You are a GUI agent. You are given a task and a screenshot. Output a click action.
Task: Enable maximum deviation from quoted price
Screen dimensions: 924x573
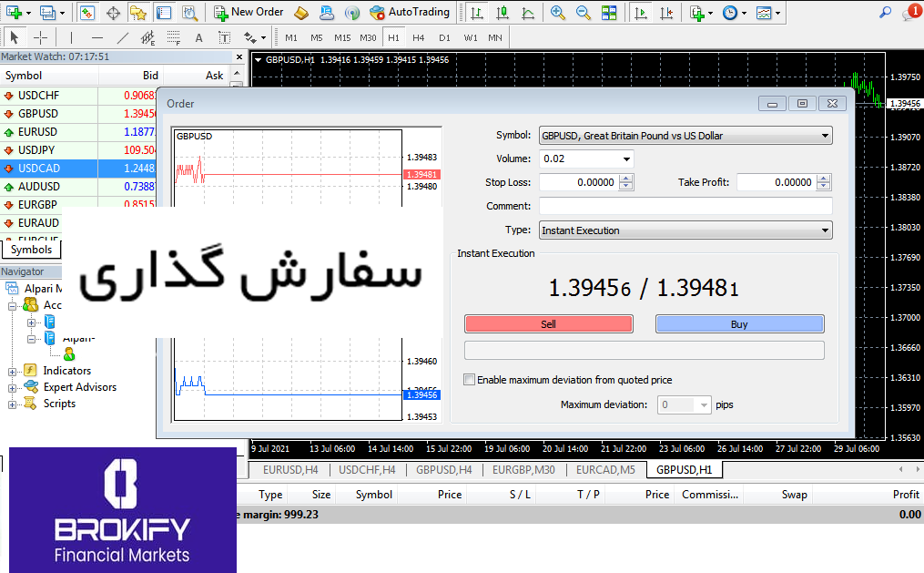tap(470, 380)
